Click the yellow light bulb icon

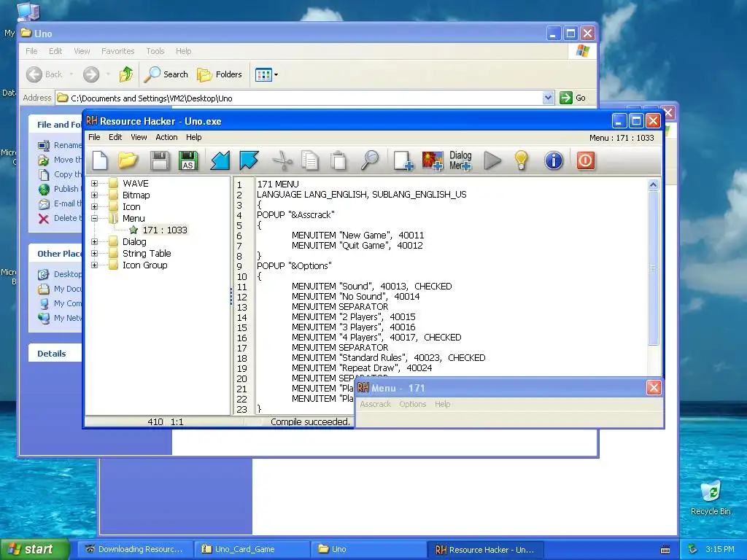(521, 160)
